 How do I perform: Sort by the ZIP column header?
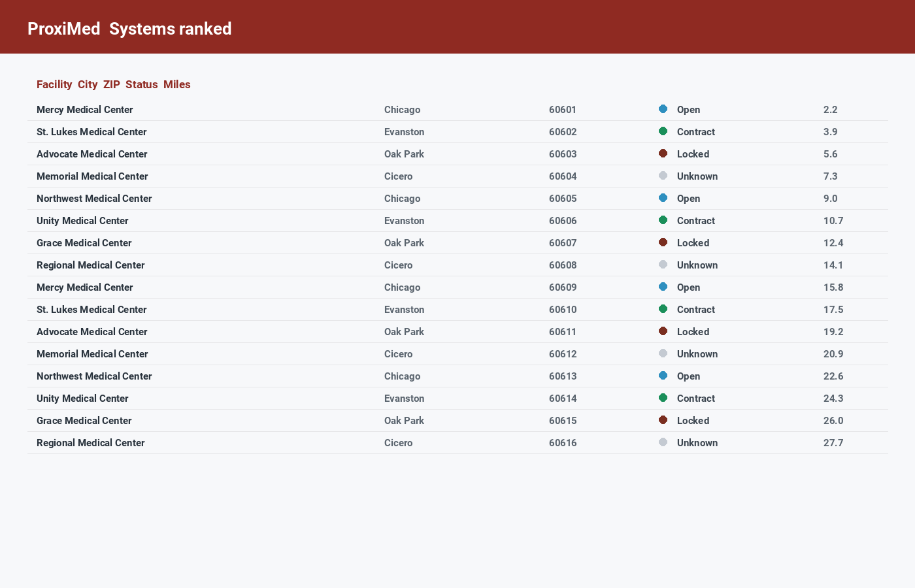coord(112,84)
